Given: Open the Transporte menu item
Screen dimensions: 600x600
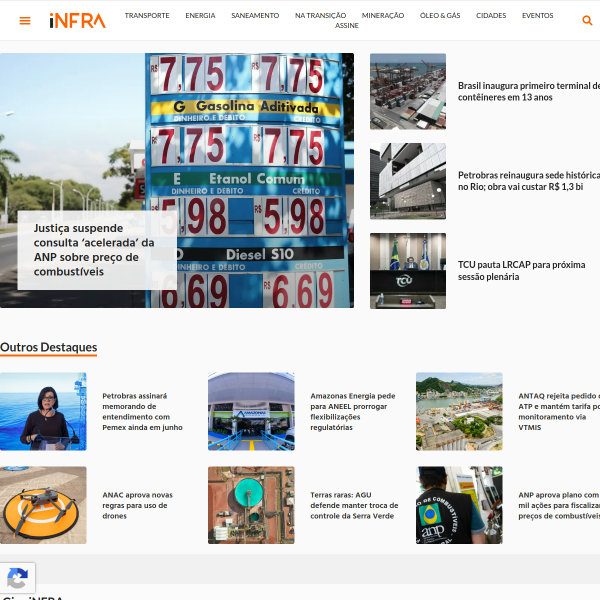Looking at the screenshot, I should click(x=147, y=16).
